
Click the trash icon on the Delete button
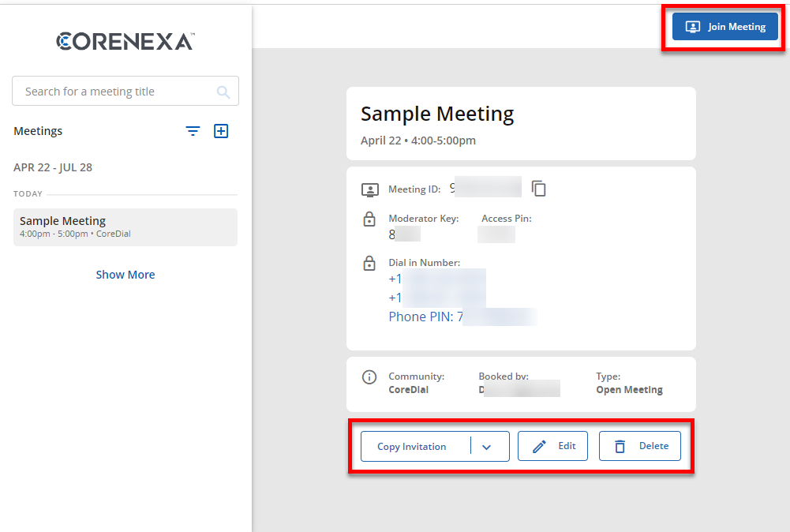[x=620, y=446]
